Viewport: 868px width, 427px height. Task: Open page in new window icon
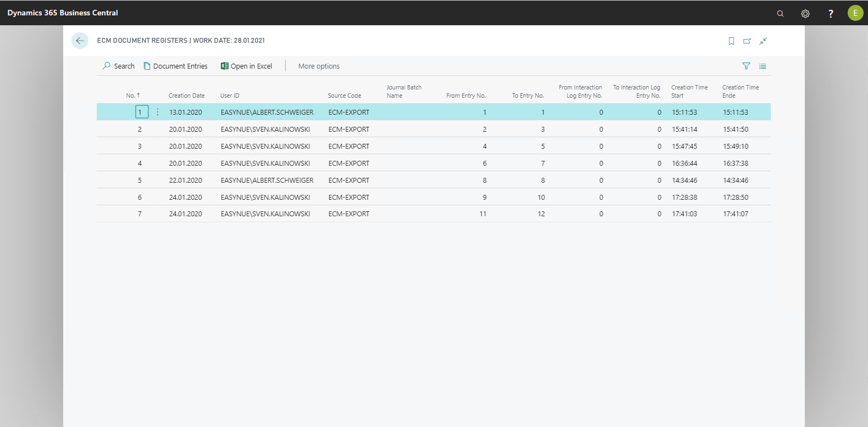[x=747, y=41]
